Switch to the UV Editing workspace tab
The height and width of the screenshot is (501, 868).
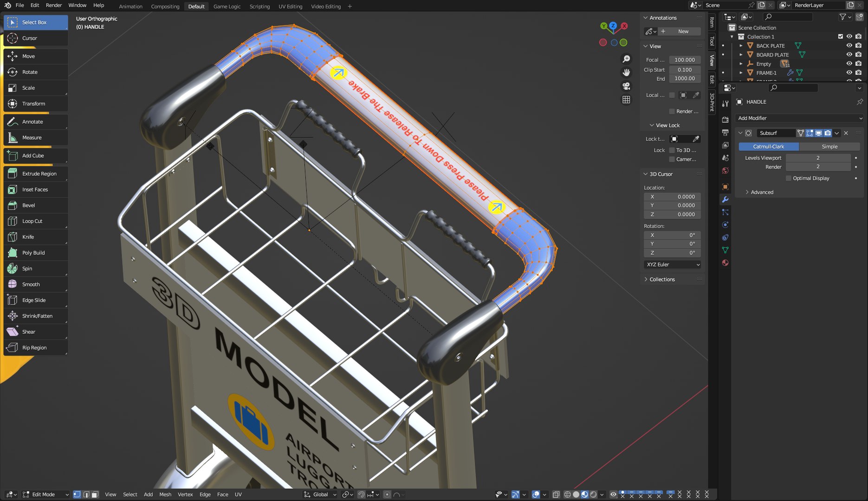click(x=290, y=6)
